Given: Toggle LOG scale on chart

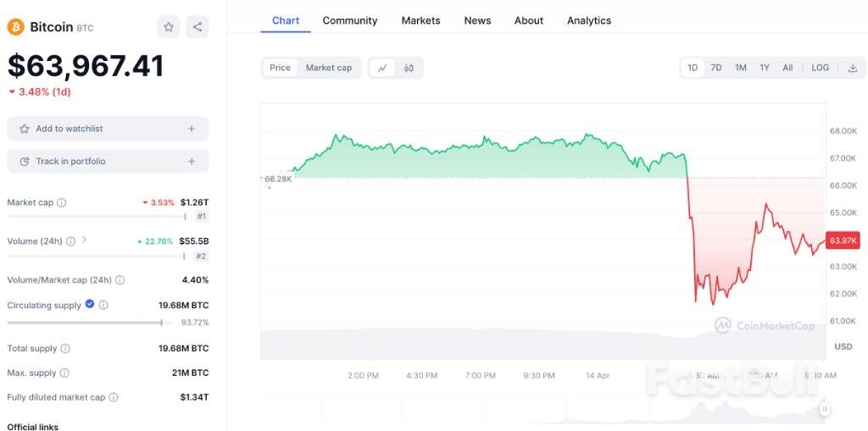Looking at the screenshot, I should coord(820,68).
